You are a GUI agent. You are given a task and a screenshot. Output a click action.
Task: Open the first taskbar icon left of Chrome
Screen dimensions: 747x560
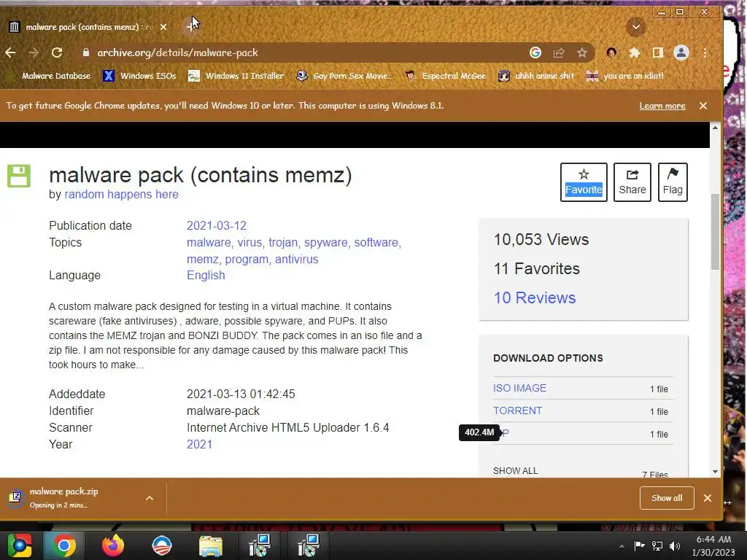pos(20,545)
